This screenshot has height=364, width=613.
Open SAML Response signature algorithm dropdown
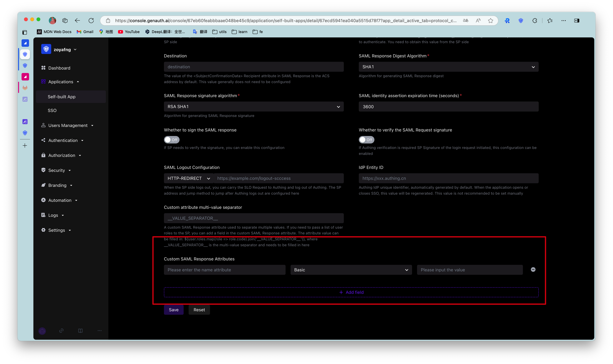[254, 107]
